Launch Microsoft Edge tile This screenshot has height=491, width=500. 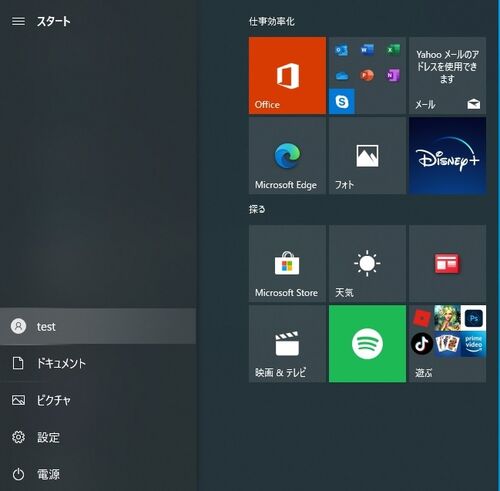coord(287,156)
